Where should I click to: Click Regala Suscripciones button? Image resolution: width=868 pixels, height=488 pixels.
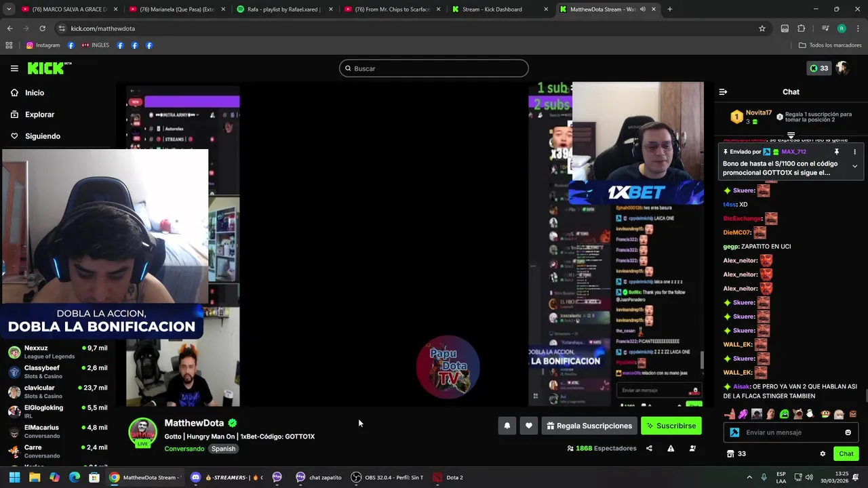(x=589, y=426)
